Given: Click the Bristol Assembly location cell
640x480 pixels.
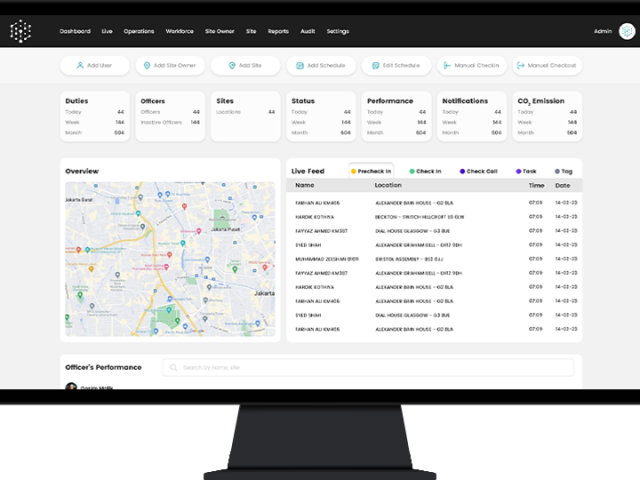Looking at the screenshot, I should [x=409, y=259].
